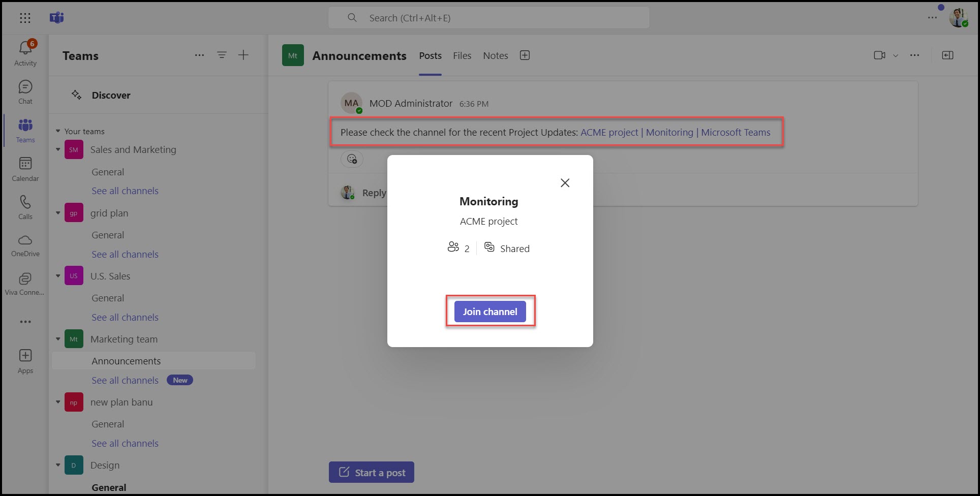Click the search box
This screenshot has width=980, height=496.
pyautogui.click(x=488, y=18)
